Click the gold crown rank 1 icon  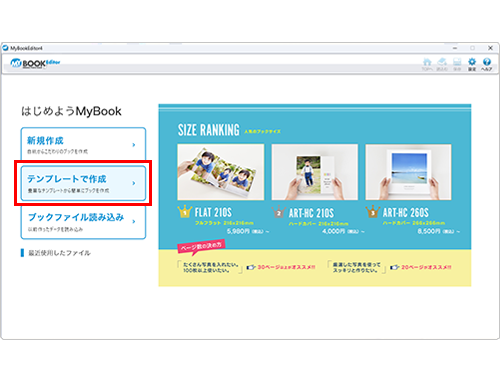tap(184, 212)
